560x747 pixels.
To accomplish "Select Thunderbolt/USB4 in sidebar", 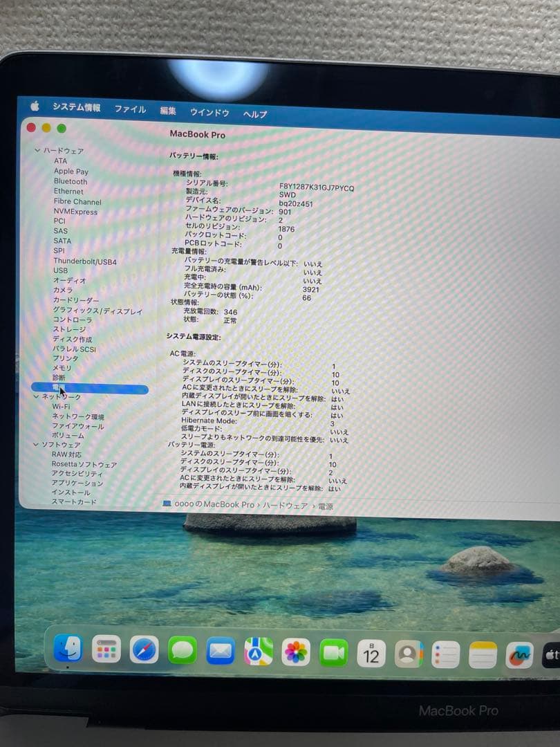I will click(85, 261).
